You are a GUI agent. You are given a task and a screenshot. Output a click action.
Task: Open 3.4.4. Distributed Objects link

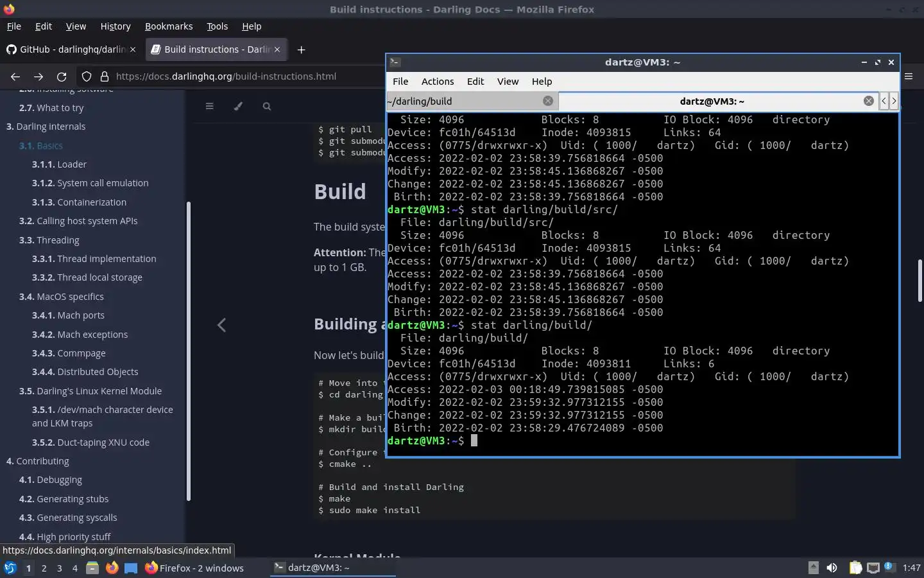(x=85, y=372)
